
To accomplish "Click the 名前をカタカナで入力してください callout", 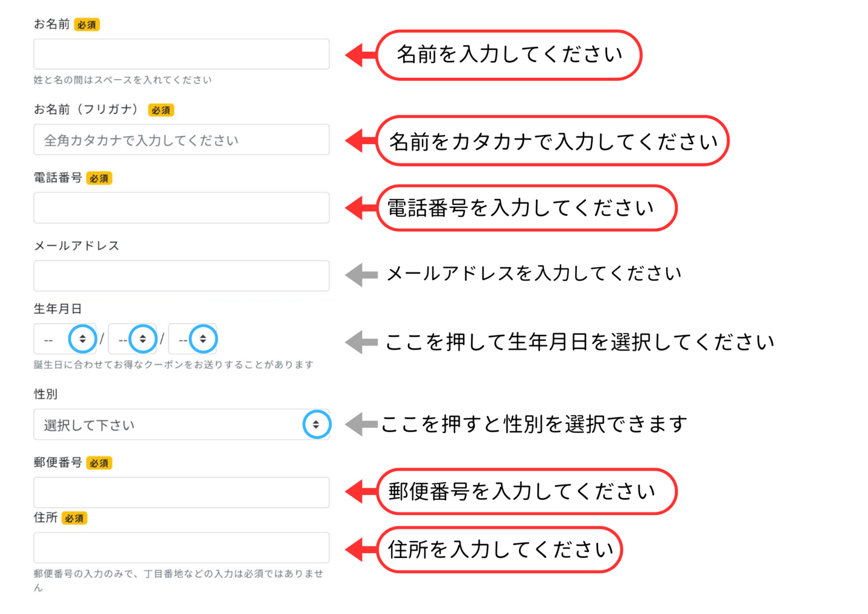I will (552, 141).
